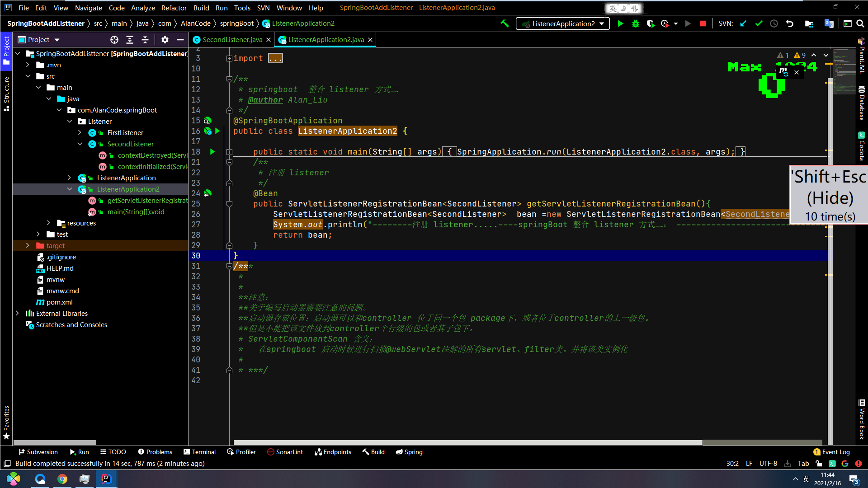
Task: Select opened file locate target icon
Action: (114, 40)
